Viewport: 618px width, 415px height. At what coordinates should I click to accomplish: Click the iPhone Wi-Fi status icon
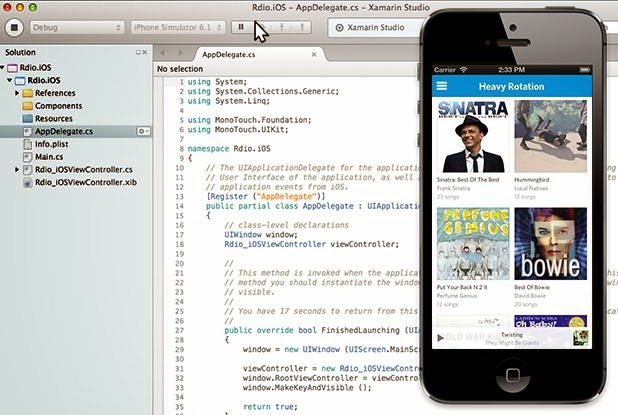464,70
